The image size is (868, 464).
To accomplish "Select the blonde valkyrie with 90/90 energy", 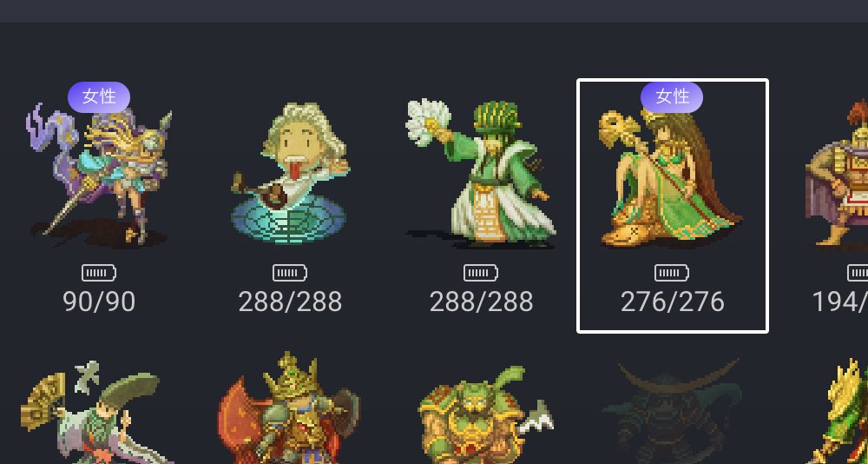I will pyautogui.click(x=99, y=173).
